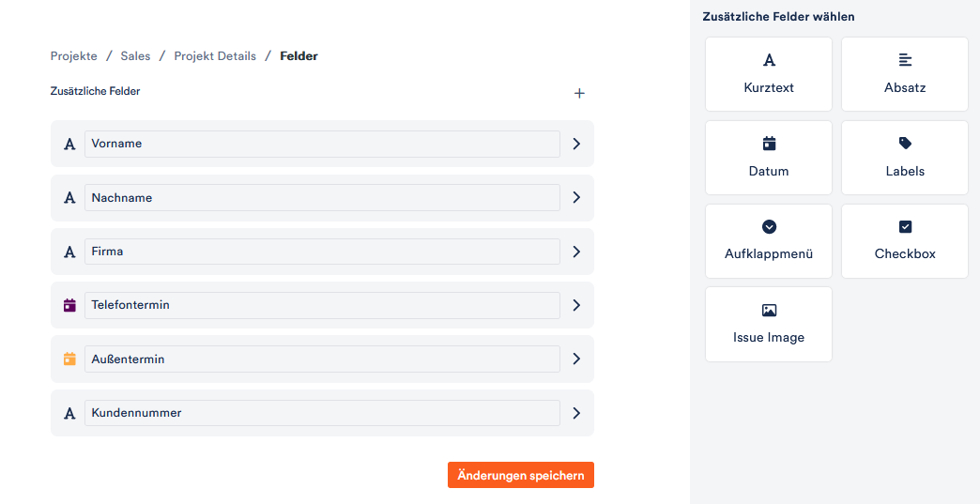Expand the Firma field chevron
This screenshot has height=504, width=980.
(x=576, y=252)
